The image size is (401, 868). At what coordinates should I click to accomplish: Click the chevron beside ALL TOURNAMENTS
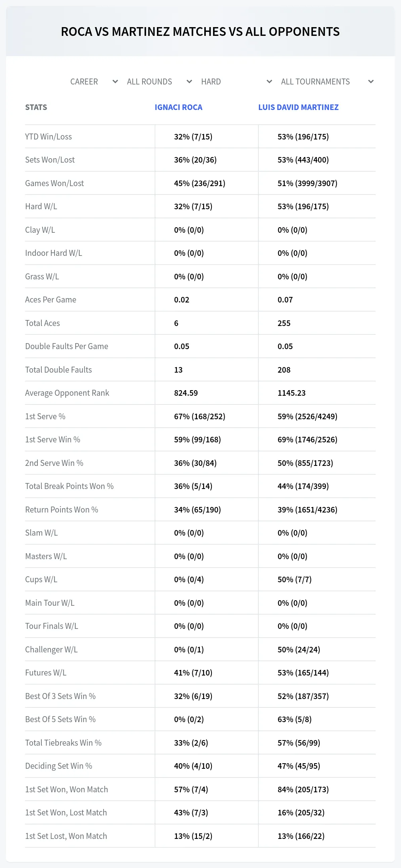click(x=371, y=82)
